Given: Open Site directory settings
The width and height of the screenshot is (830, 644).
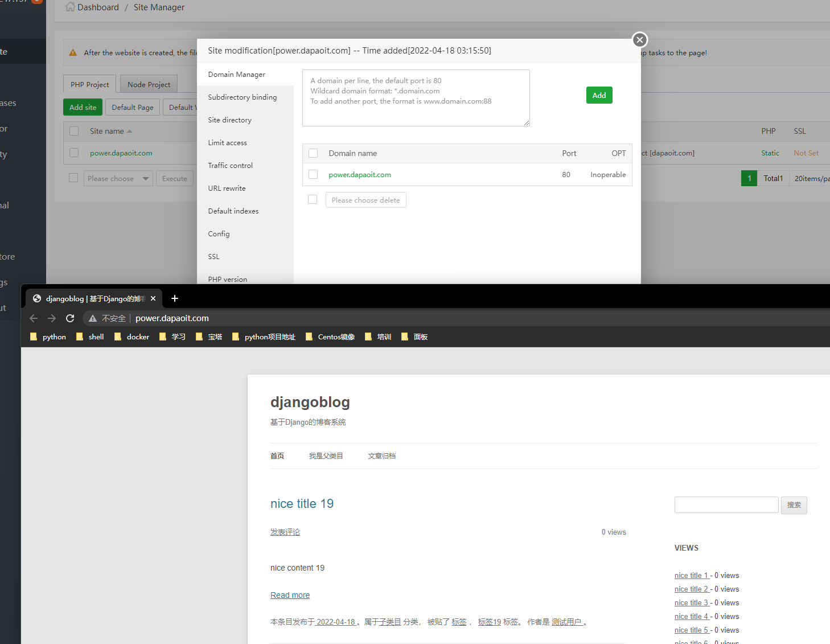Looking at the screenshot, I should tap(245, 120).
